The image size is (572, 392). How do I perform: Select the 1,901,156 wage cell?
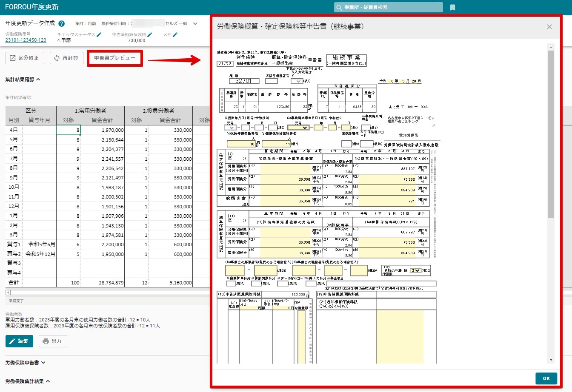(x=102, y=207)
